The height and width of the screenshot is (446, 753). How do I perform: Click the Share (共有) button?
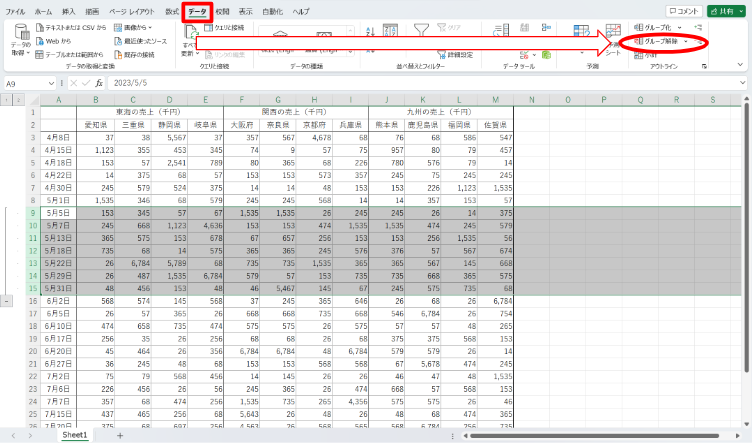pos(726,10)
